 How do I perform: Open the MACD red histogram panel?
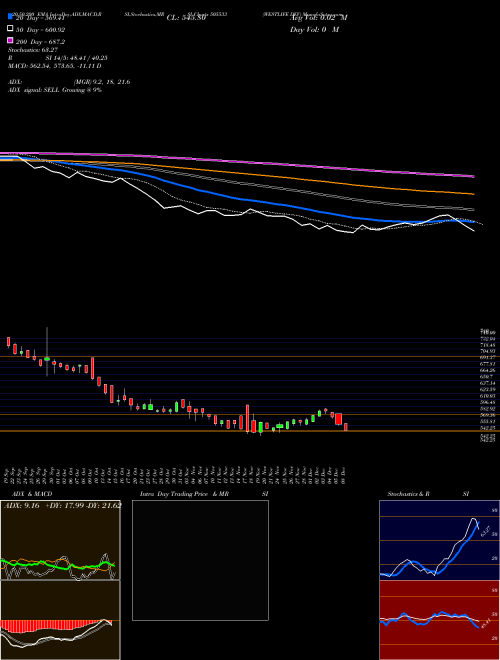tap(60, 620)
